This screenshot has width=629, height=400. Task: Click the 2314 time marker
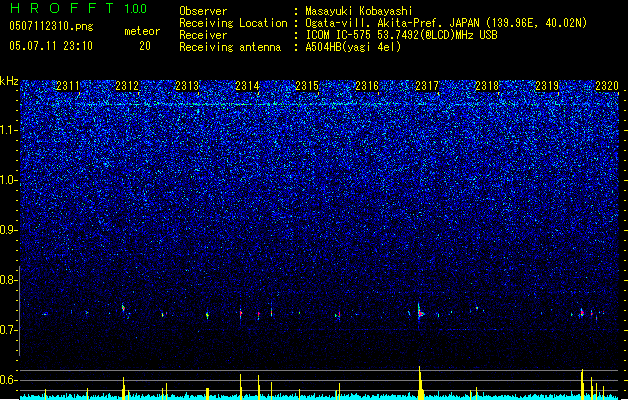pos(247,86)
